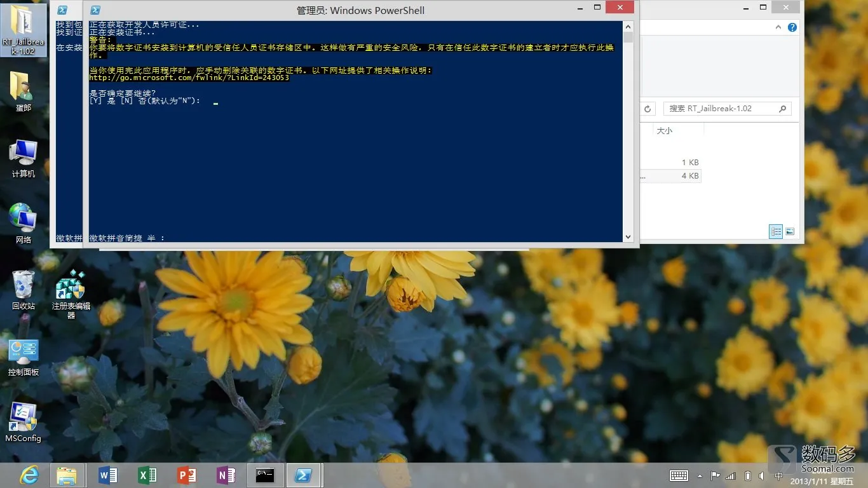Image resolution: width=868 pixels, height=488 pixels.
Task: Open File Explorer from the taskbar
Action: [67, 475]
